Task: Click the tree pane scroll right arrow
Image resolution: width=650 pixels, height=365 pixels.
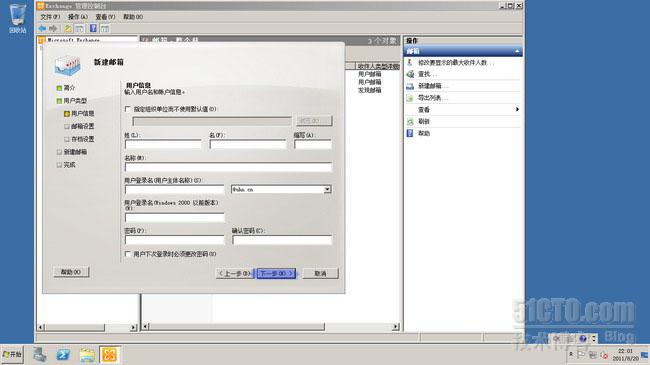Action: [133, 327]
